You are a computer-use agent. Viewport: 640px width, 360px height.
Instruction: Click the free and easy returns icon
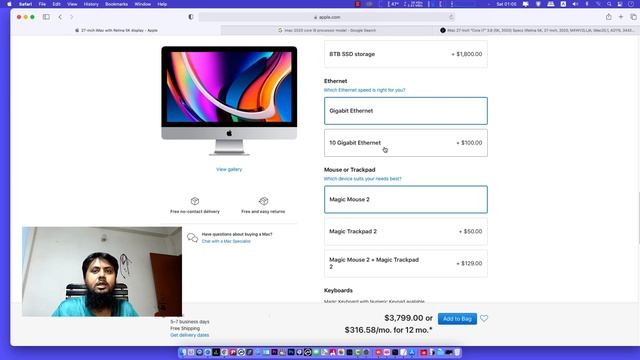click(263, 201)
